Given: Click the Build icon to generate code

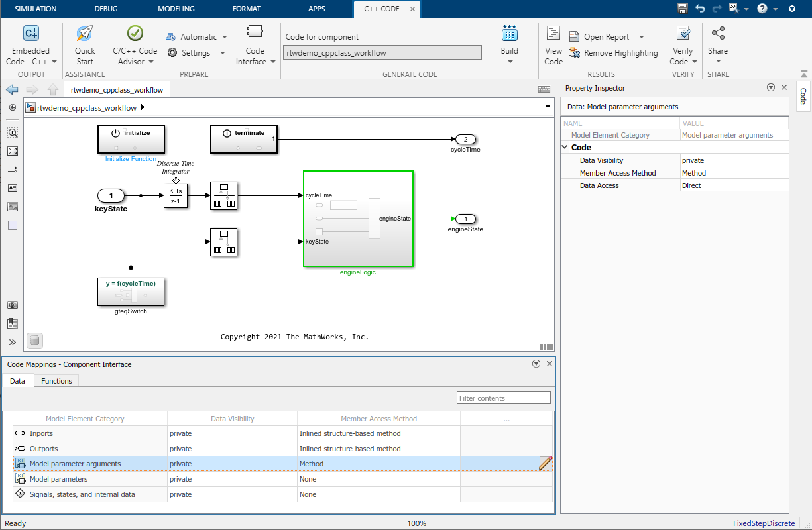Looking at the screenshot, I should 509,40.
